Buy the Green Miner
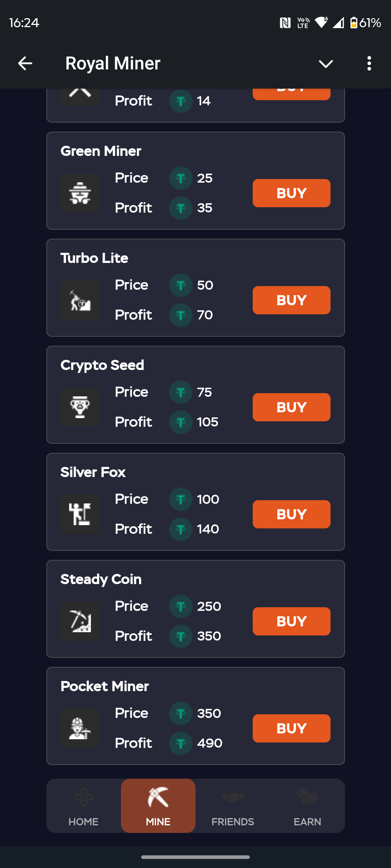391x868 pixels. click(291, 193)
